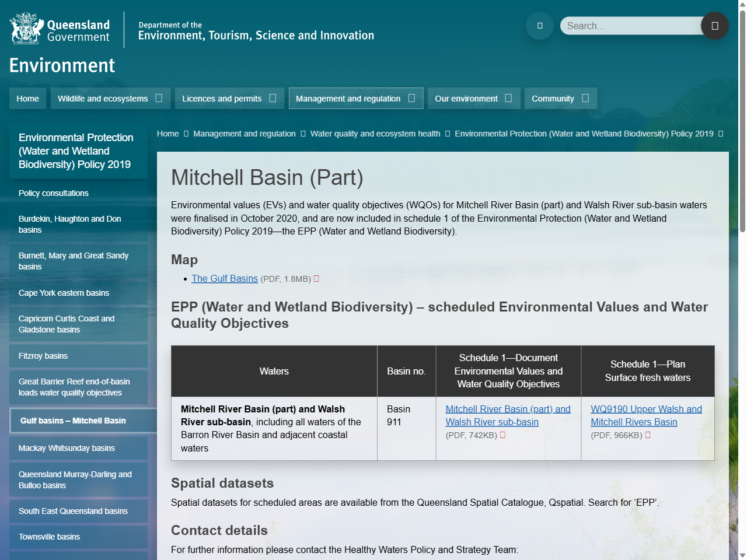Click Department of Environment, Tourism, Science heading
Screen dimensions: 747x560
coord(256,32)
